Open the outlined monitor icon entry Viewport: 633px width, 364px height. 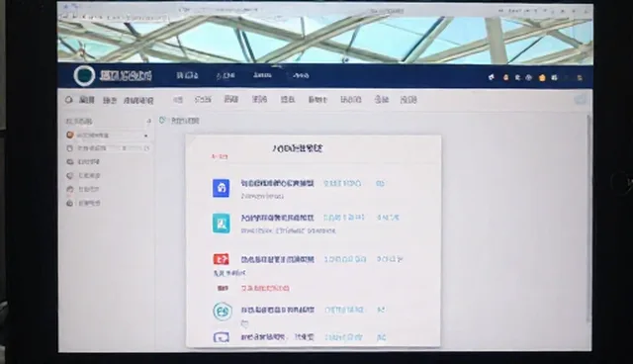(x=222, y=337)
